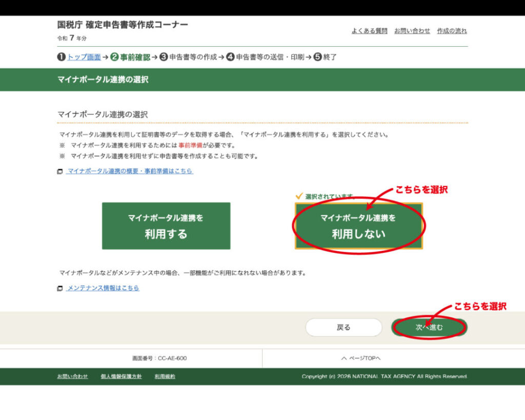The width and height of the screenshot is (525, 420).
Task: Open 個人情報保護方針 in the footer
Action: tap(121, 376)
